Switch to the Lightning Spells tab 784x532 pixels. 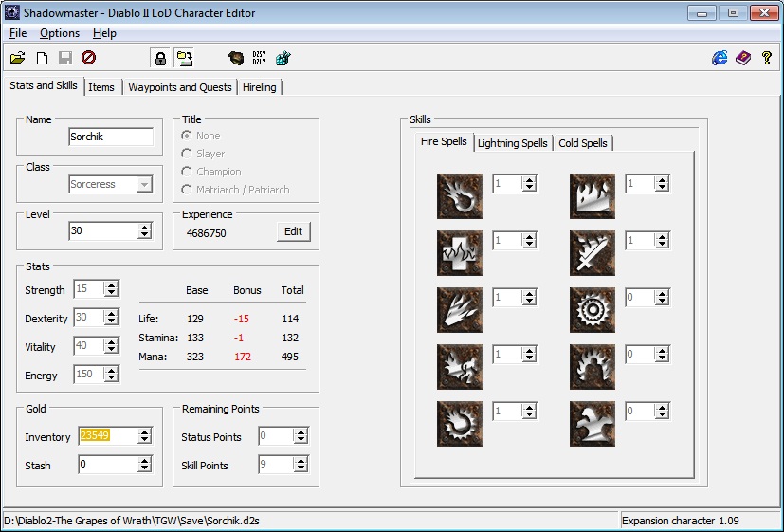tap(512, 143)
